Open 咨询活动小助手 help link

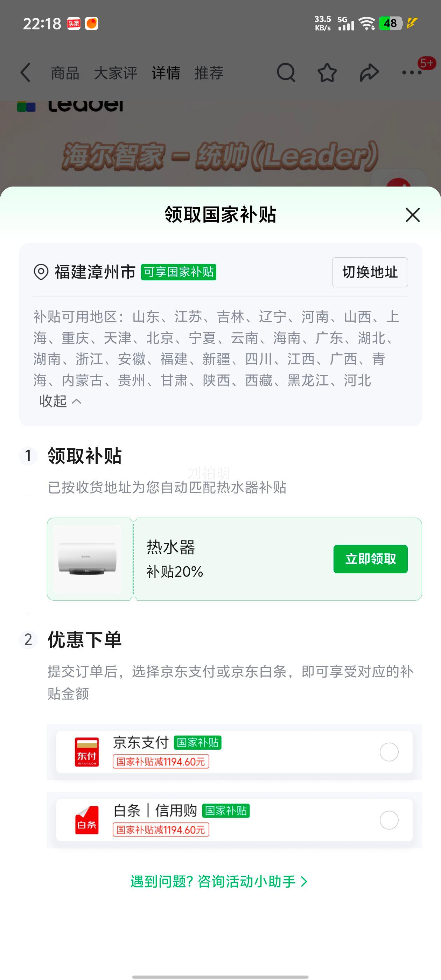click(219, 881)
